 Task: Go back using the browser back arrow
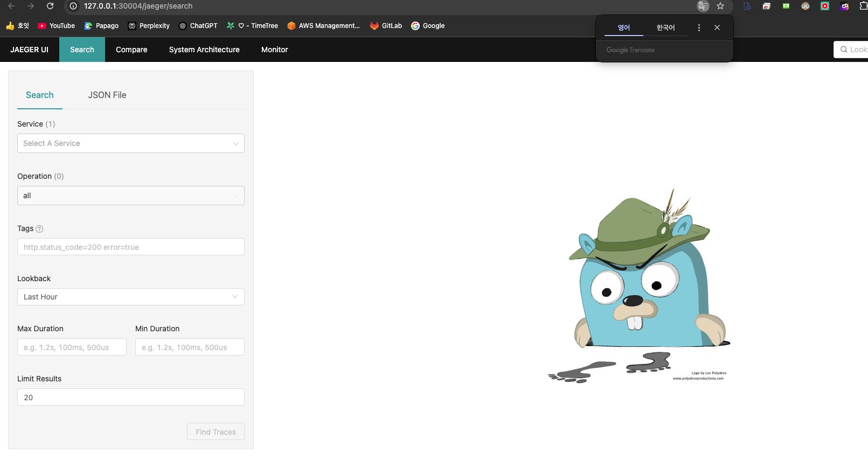pyautogui.click(x=11, y=6)
